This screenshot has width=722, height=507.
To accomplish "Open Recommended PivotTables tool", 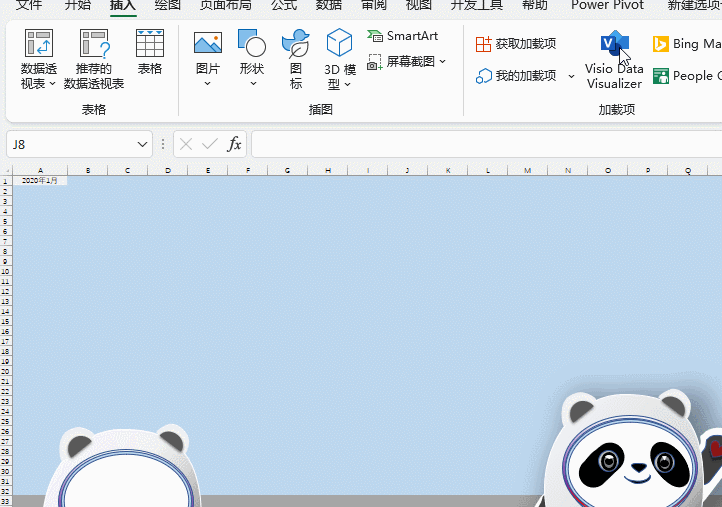I will 94,45.
